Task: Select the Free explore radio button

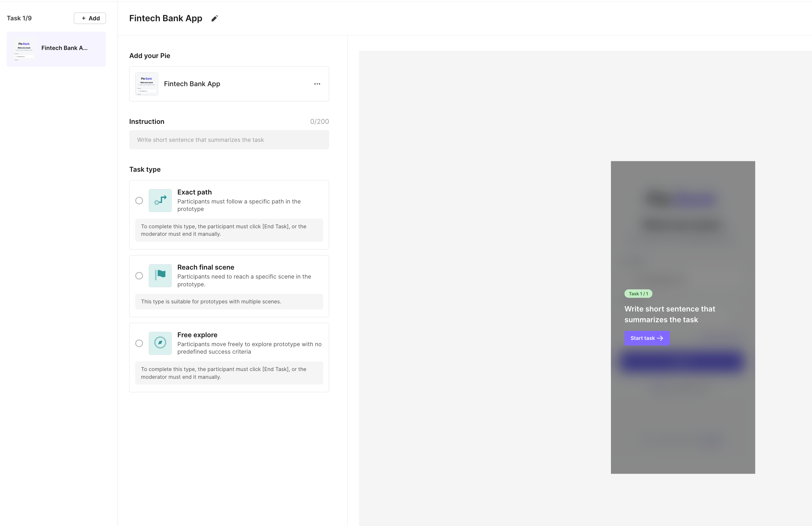Action: (139, 343)
